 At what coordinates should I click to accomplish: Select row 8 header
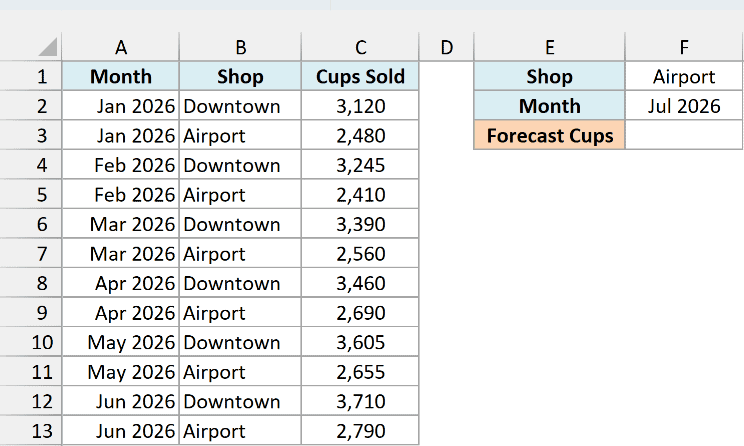(x=31, y=283)
